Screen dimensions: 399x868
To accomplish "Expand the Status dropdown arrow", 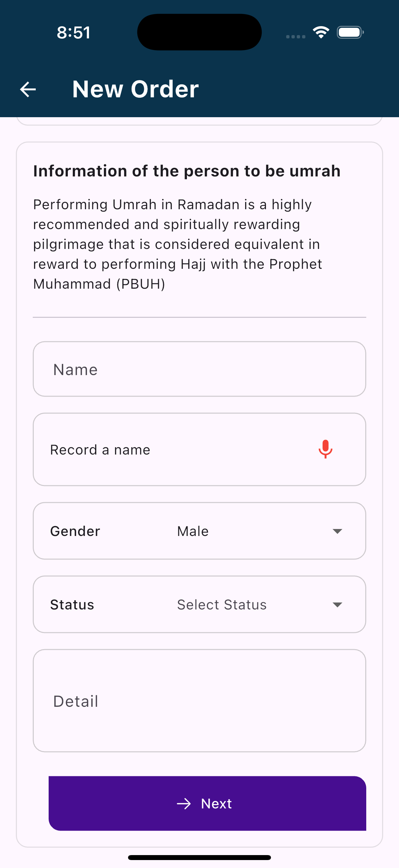I will 337,605.
